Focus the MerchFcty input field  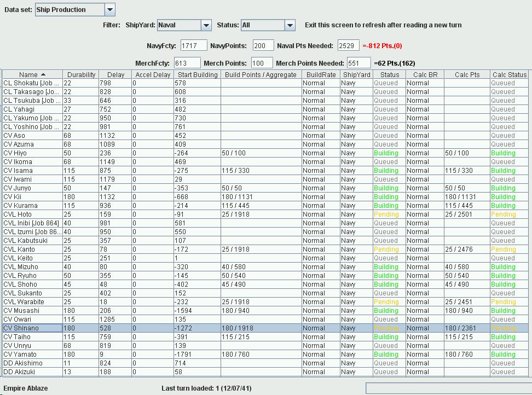pos(187,63)
